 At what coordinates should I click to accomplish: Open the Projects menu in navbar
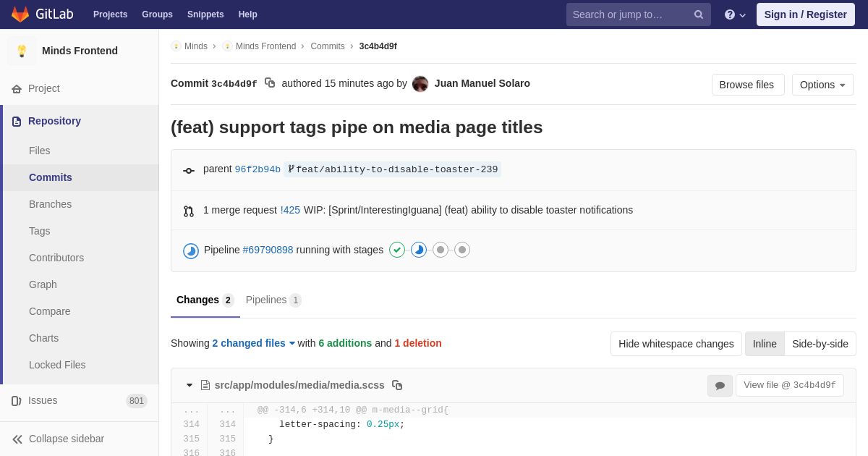[110, 14]
